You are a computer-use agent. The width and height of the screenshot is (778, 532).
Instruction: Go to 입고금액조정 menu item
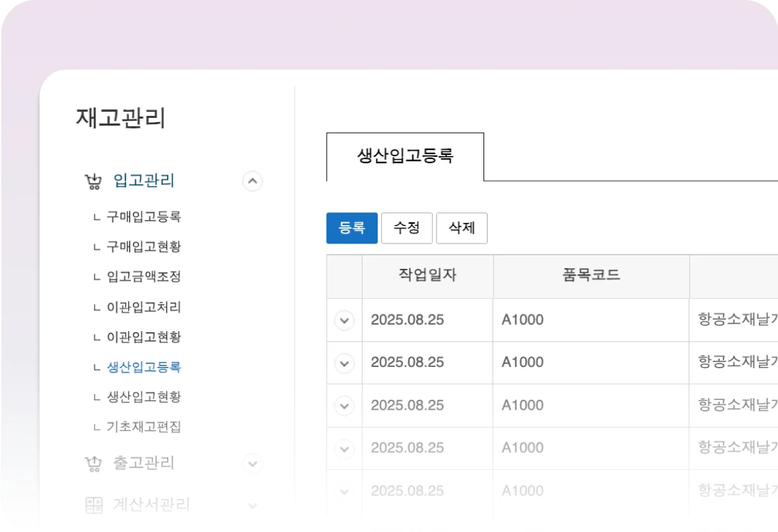[x=144, y=277]
